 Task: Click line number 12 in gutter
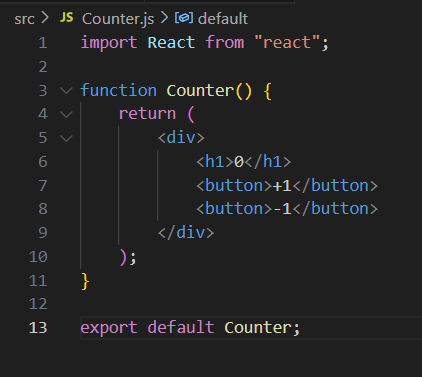pos(38,304)
